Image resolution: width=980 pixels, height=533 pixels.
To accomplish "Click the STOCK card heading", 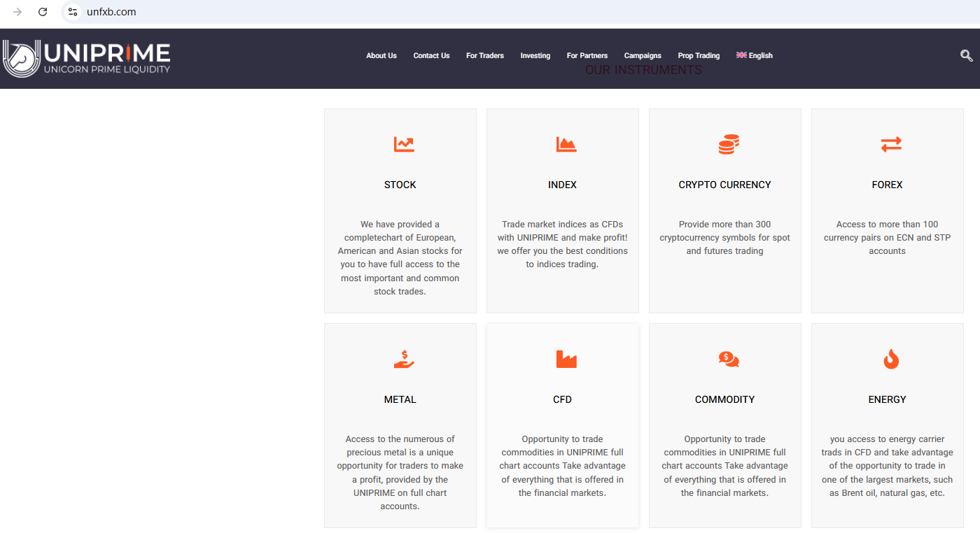I will (400, 185).
